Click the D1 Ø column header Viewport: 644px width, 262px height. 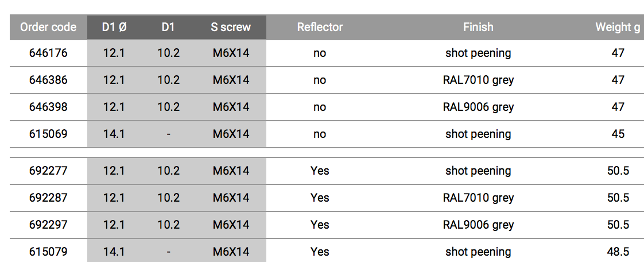click(114, 27)
